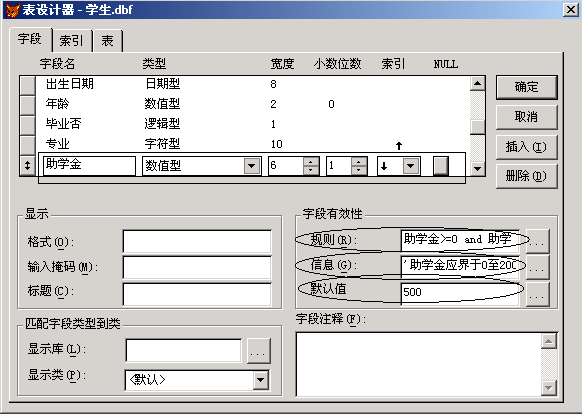Toggle the NULL button for 助学金 field
The image size is (582, 417).
click(441, 166)
